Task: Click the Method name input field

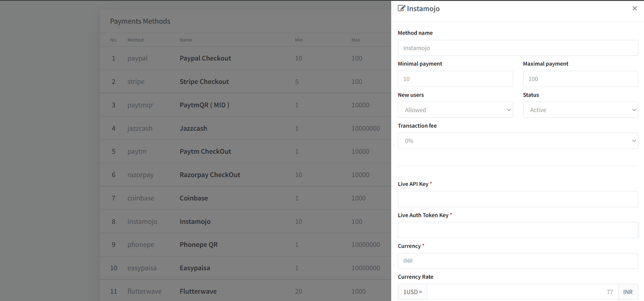Action: pyautogui.click(x=518, y=48)
